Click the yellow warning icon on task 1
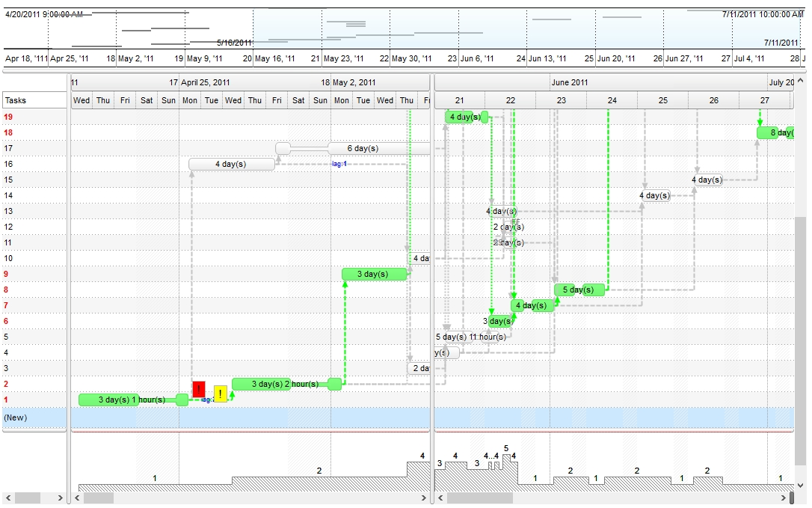This screenshot has height=508, width=812. tap(221, 394)
